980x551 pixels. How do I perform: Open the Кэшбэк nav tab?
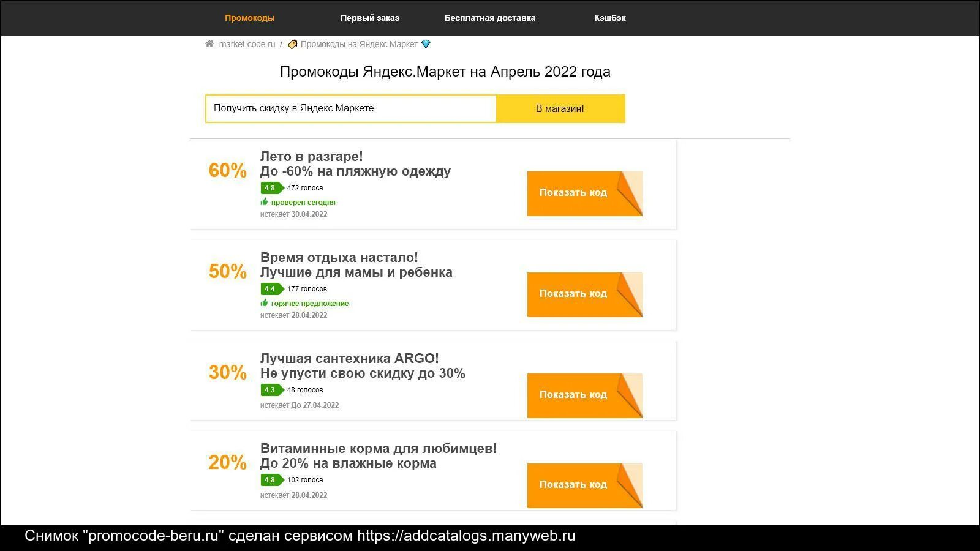[x=609, y=18]
